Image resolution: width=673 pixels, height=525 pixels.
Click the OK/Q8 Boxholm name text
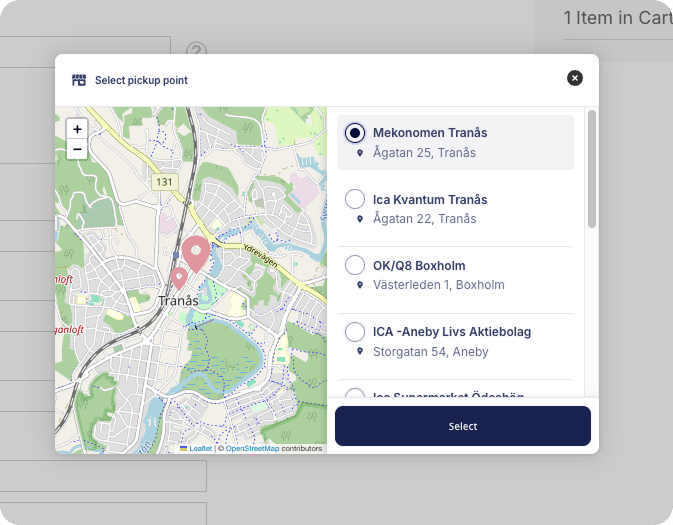[x=419, y=266]
